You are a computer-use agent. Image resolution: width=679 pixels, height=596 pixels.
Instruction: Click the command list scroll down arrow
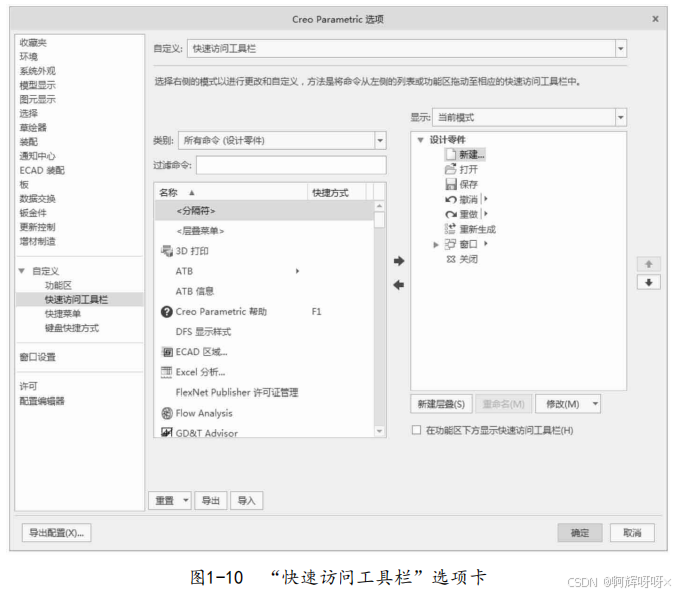pos(379,431)
